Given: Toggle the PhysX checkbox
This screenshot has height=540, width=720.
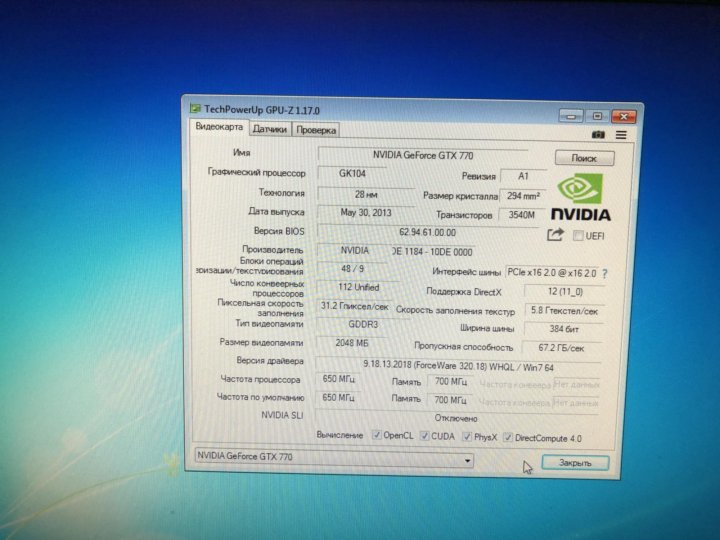Looking at the screenshot, I should click(467, 437).
